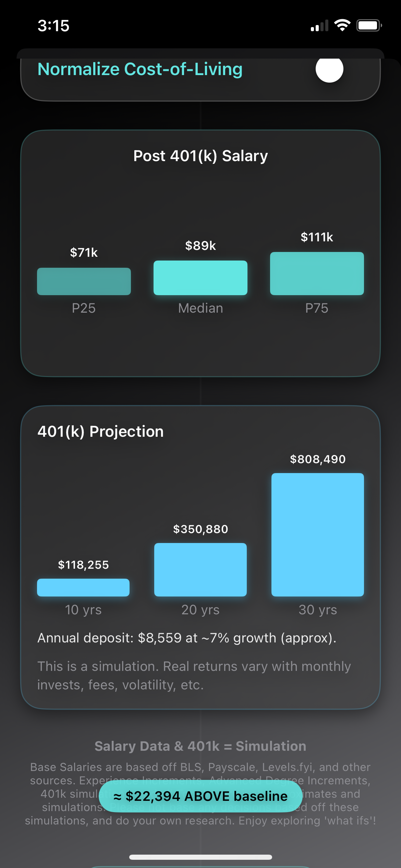Toggle the Normalize Cost-of-Living switch
This screenshot has height=868, width=401.
pos(329,70)
